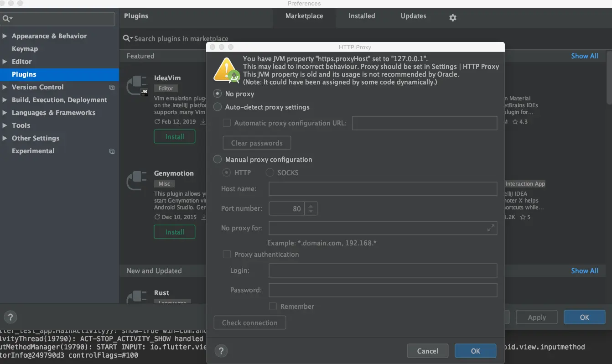Click Show All for New and Updated

click(x=585, y=270)
